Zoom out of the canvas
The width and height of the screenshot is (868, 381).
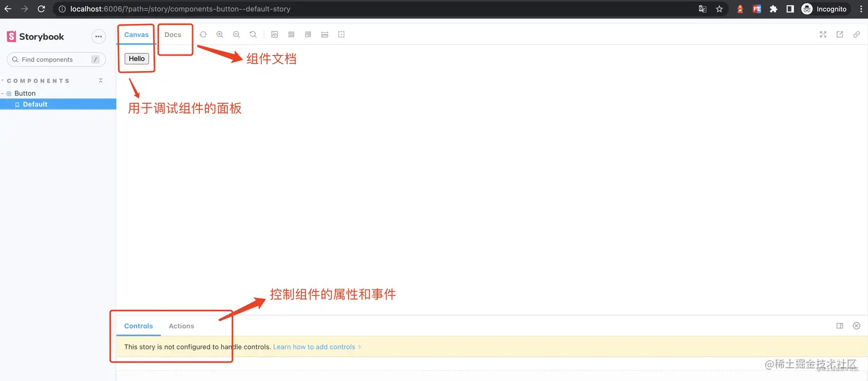point(237,34)
